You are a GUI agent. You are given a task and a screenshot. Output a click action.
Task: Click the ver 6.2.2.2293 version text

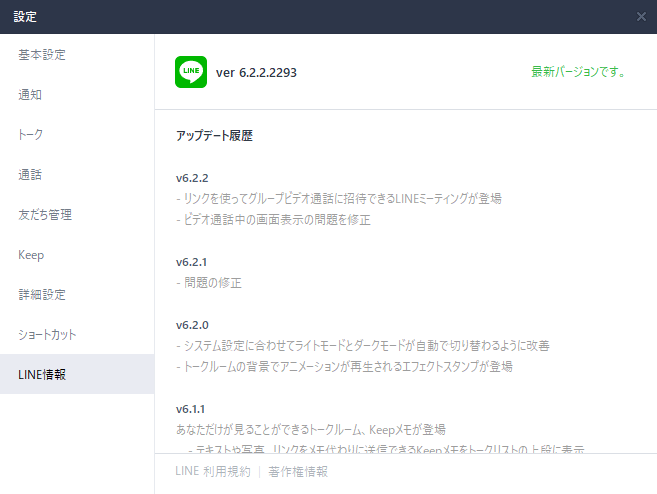pos(256,72)
